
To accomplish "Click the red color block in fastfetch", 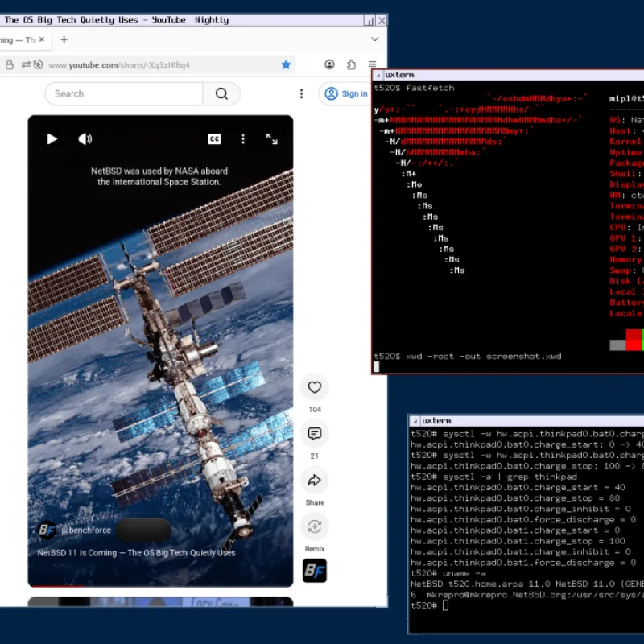I will click(x=634, y=340).
